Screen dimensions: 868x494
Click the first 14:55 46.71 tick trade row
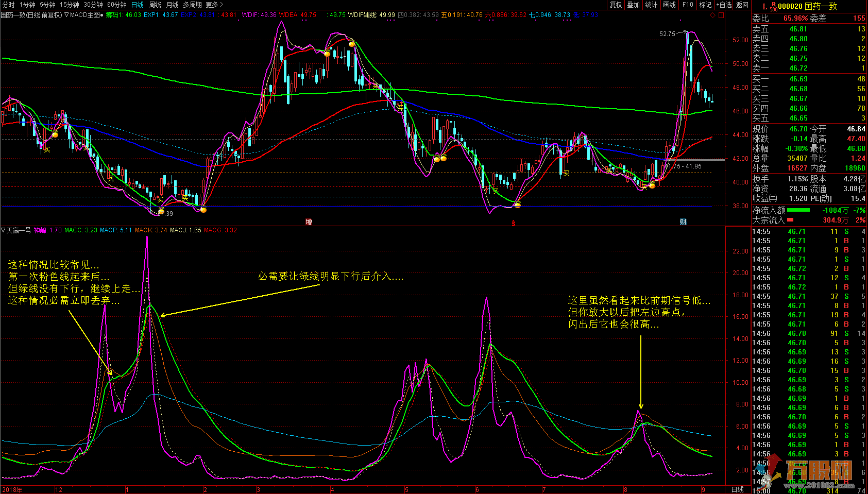[x=809, y=231]
